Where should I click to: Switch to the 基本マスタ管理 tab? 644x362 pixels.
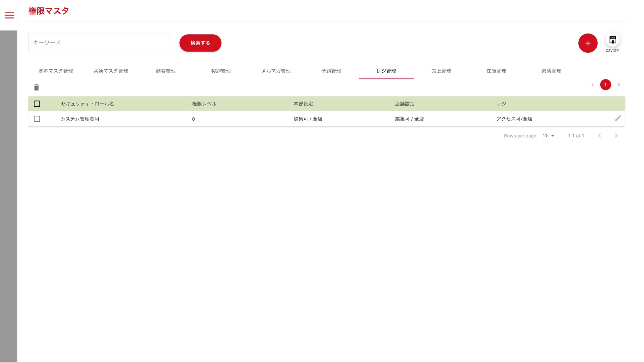coord(56,71)
